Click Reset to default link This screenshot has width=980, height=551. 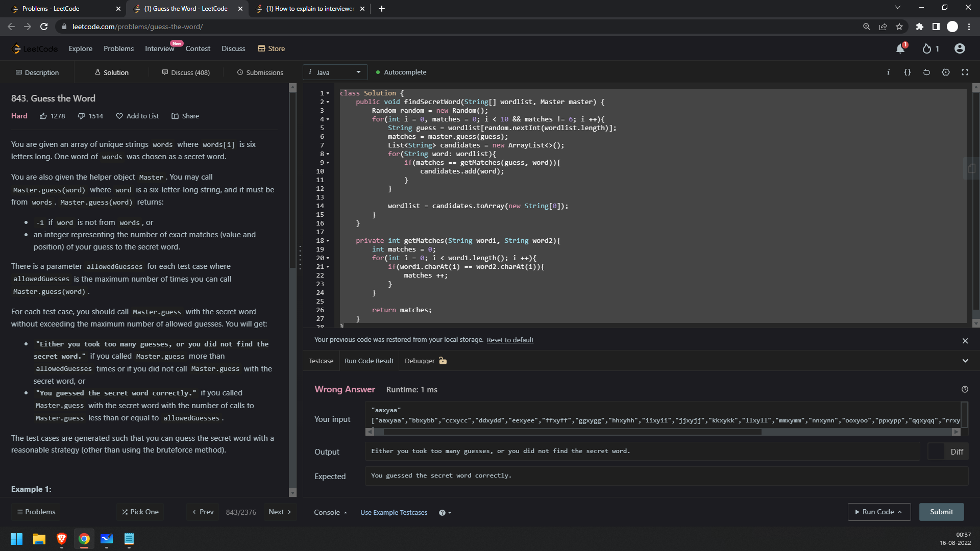[510, 340]
